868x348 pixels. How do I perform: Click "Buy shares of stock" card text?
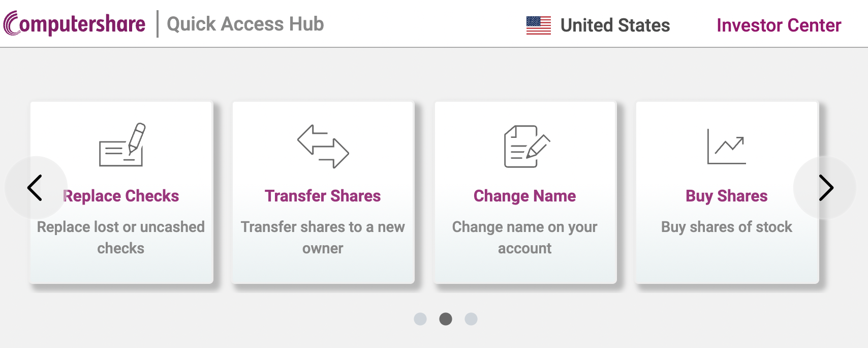click(727, 227)
